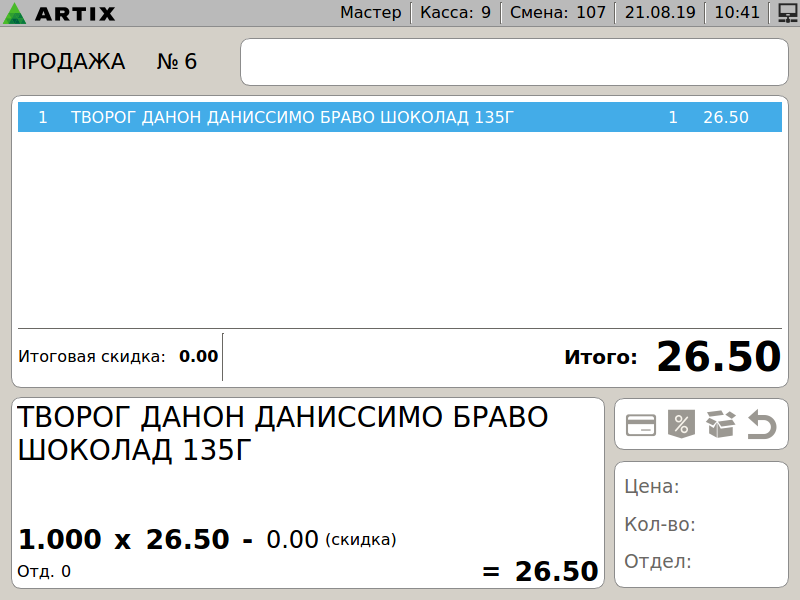Click the Итоговая скидка value 0.00
The height and width of the screenshot is (600, 800).
198,356
